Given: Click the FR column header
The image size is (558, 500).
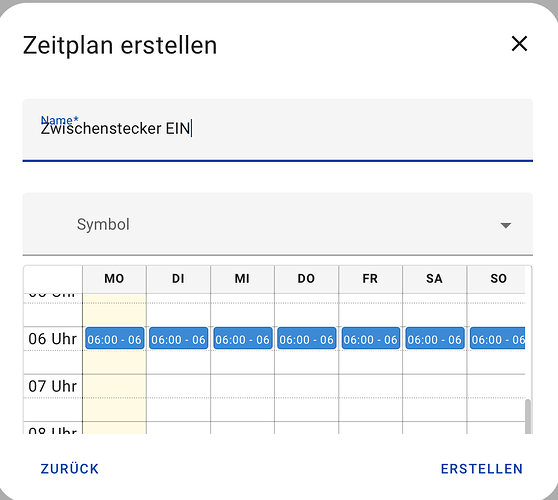Looking at the screenshot, I should 370,279.
